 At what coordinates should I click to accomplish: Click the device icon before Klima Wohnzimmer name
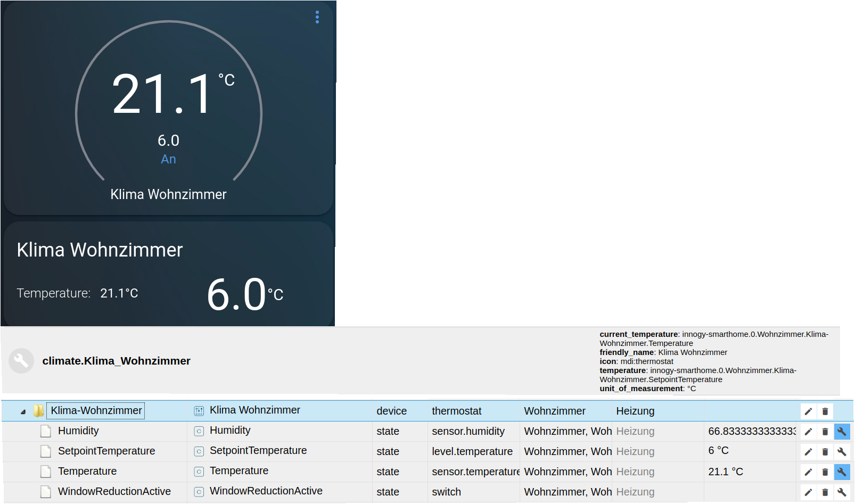click(199, 411)
